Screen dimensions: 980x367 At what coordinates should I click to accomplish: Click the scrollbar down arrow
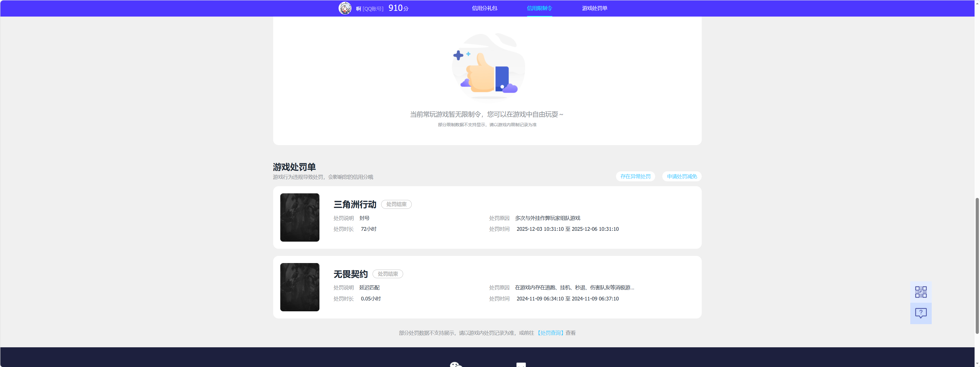(977, 364)
